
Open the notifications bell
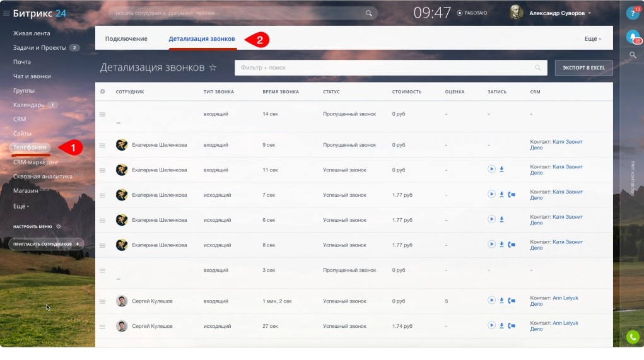(632, 37)
